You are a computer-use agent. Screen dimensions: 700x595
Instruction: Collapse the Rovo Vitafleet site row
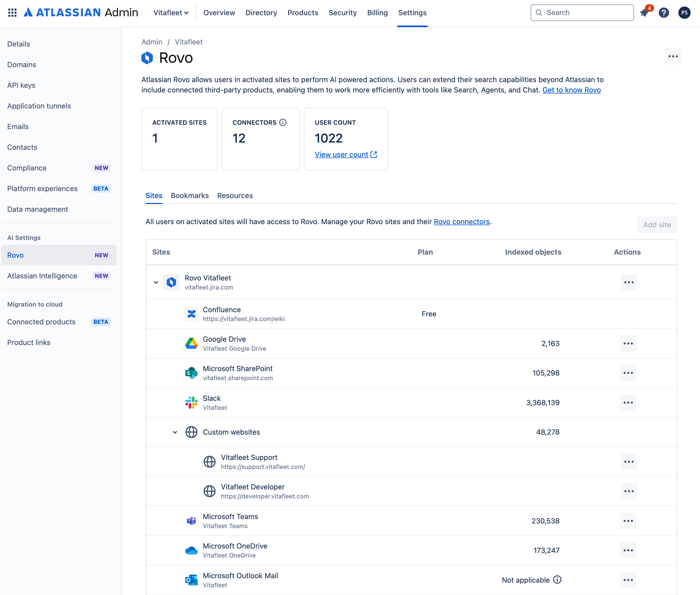(155, 282)
